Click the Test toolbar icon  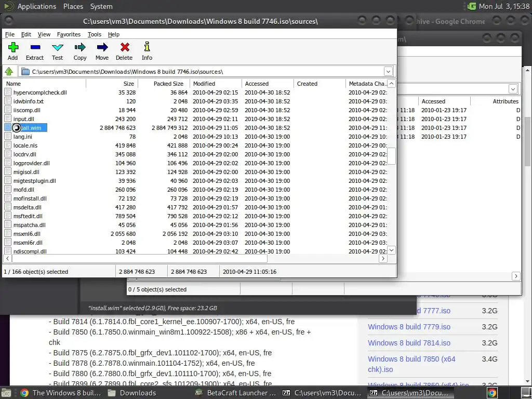(57, 47)
